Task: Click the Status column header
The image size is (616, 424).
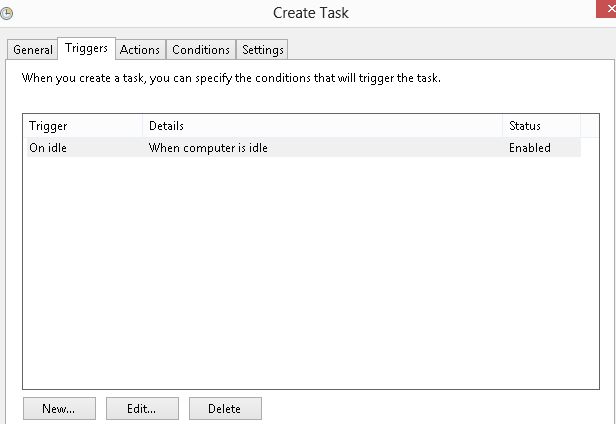Action: point(540,126)
